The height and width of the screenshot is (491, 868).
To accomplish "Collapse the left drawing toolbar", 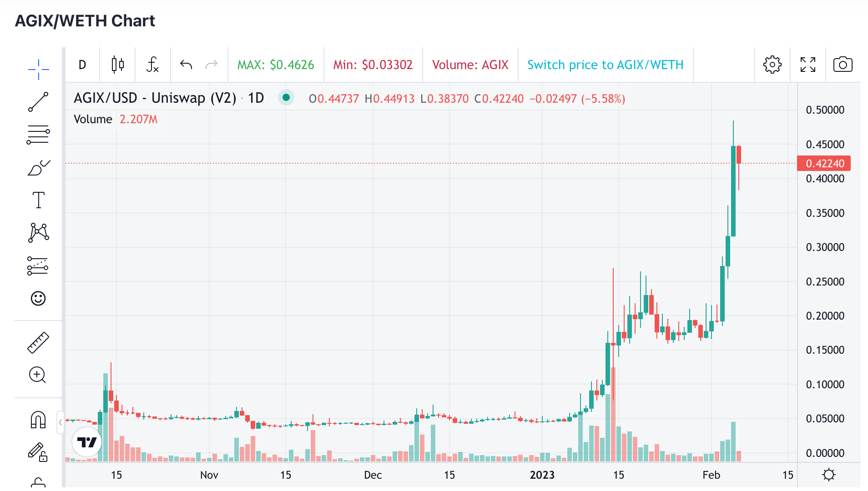I will [60, 422].
